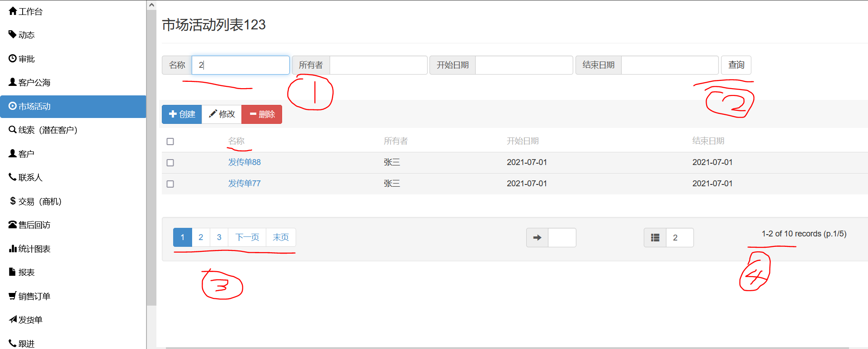Click the 创建 button
The width and height of the screenshot is (868, 349).
[x=182, y=114]
